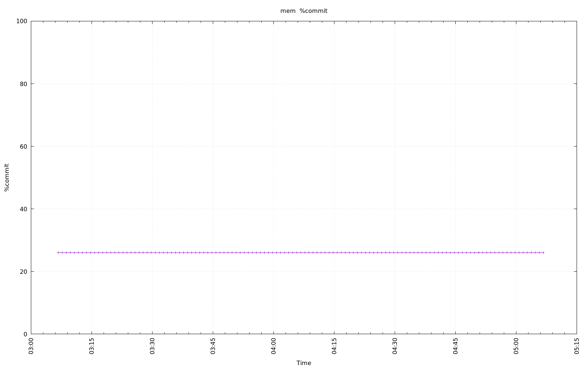Click the 'mem %commit' chart title
The image size is (588, 368).
pyautogui.click(x=304, y=11)
